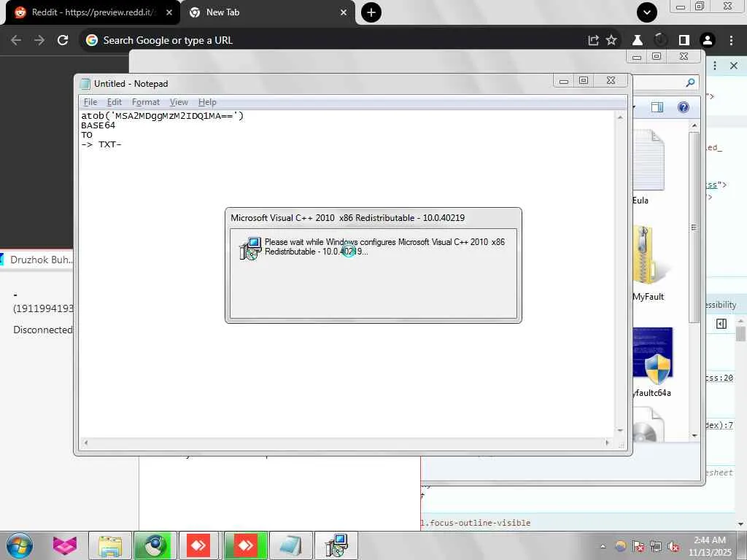Viewport: 747px width, 560px height.
Task: Open Windows Explorer from the taskbar
Action: 110,545
